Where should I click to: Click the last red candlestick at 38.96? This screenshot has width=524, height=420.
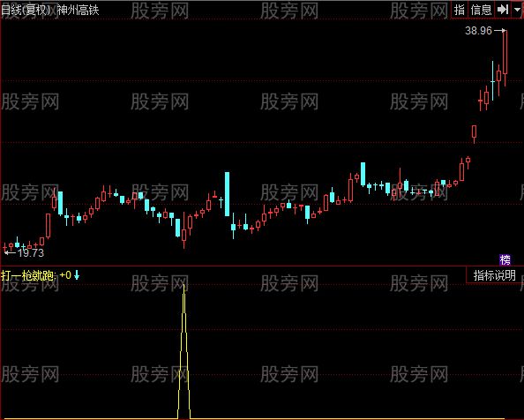point(505,52)
